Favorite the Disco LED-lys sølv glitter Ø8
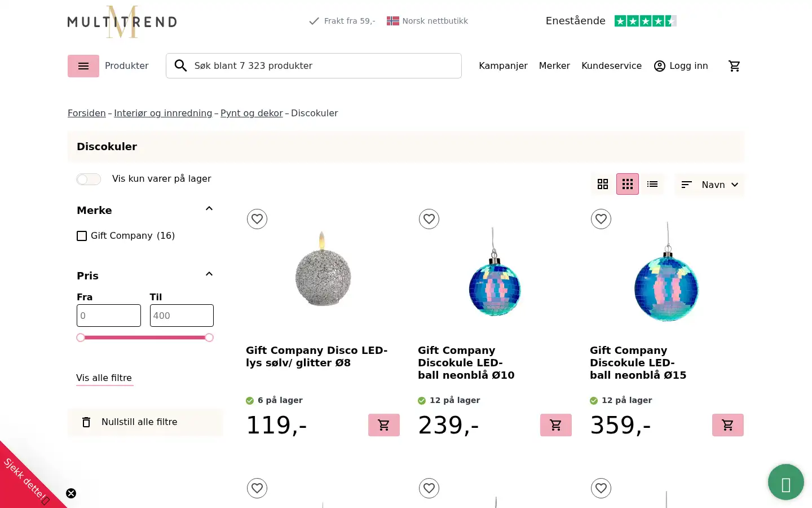The height and width of the screenshot is (508, 812). (x=257, y=219)
